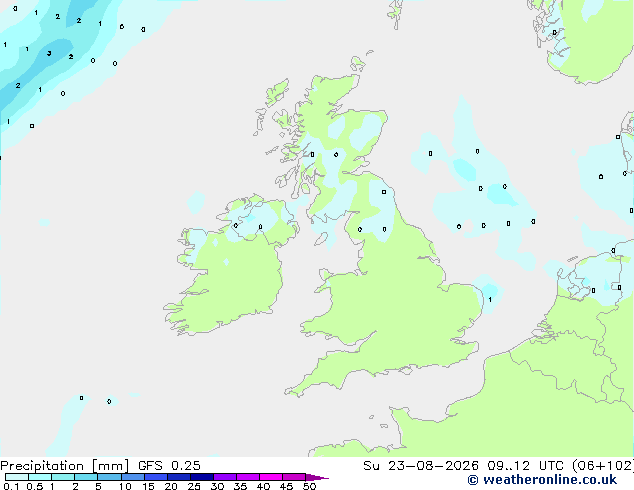Pick the 20–25 mm legend color swatch
Viewport: 634px width, 490px height.
pyautogui.click(x=178, y=477)
